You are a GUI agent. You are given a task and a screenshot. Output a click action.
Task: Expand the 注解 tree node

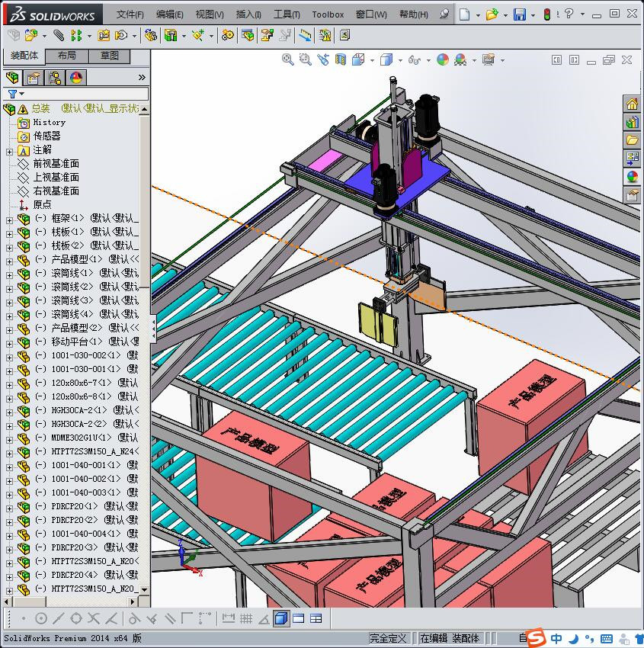9,152
